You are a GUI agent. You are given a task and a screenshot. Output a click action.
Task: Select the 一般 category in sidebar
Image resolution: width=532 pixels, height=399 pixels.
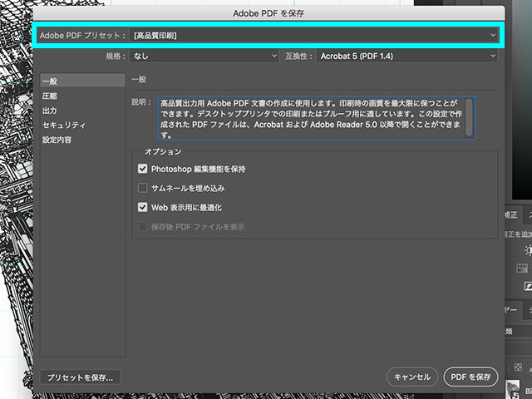click(83, 81)
